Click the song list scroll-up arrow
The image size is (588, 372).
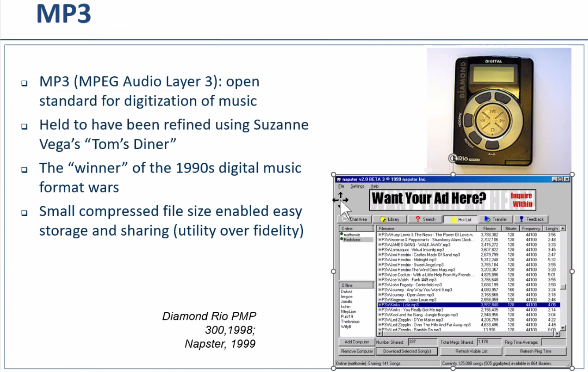pos(563,229)
